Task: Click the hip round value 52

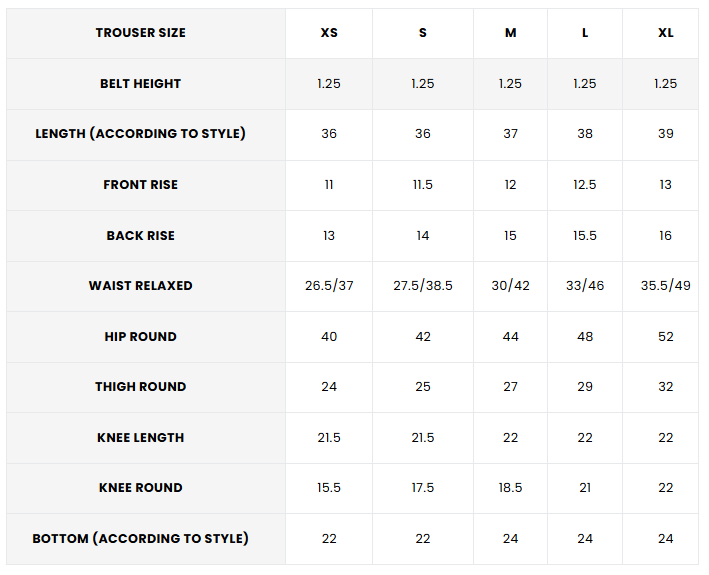Action: 666,337
